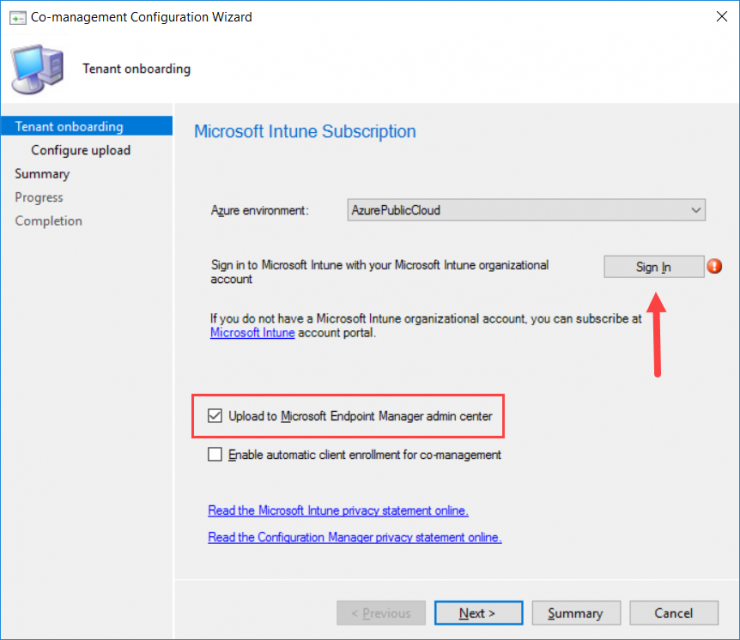Read the Configuration Manager privacy statement online
This screenshot has width=740, height=640.
[354, 538]
